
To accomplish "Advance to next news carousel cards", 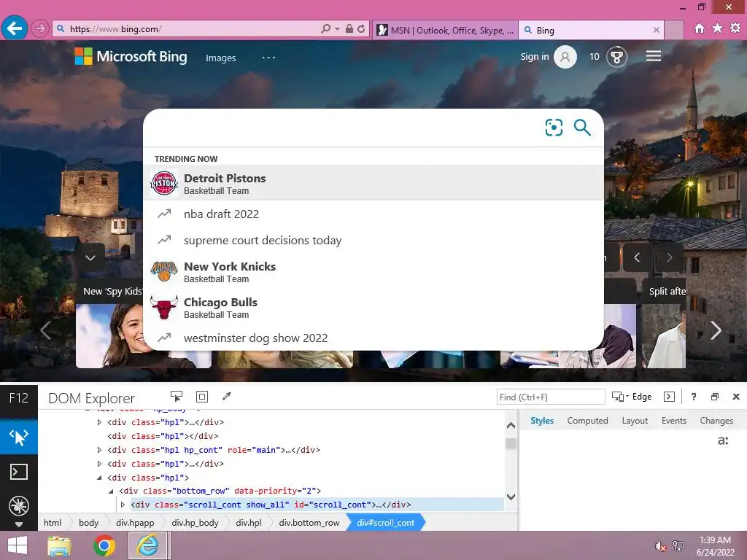I will 716,330.
